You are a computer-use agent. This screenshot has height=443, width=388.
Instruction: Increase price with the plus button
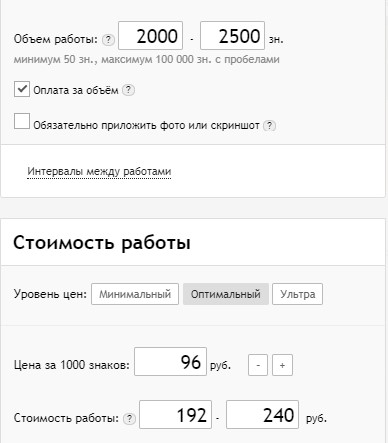click(x=282, y=365)
